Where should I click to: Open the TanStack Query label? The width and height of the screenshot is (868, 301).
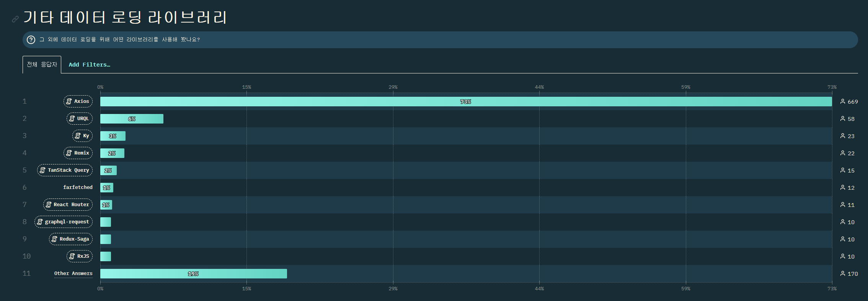coord(65,170)
